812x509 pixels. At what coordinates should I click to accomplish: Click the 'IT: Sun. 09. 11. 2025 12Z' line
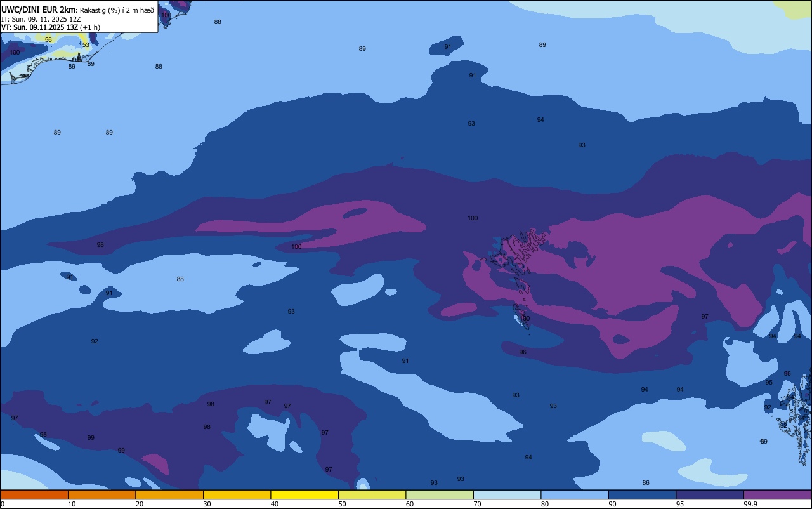click(42, 19)
